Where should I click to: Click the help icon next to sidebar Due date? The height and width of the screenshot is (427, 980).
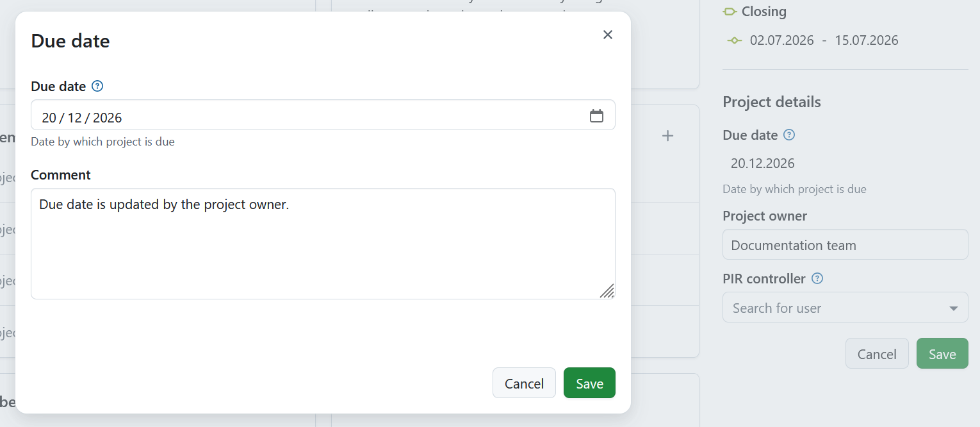pyautogui.click(x=790, y=135)
